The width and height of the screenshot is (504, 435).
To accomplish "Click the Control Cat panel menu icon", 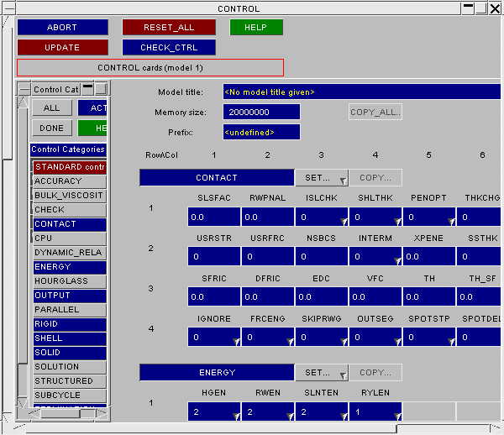I will pos(24,89).
